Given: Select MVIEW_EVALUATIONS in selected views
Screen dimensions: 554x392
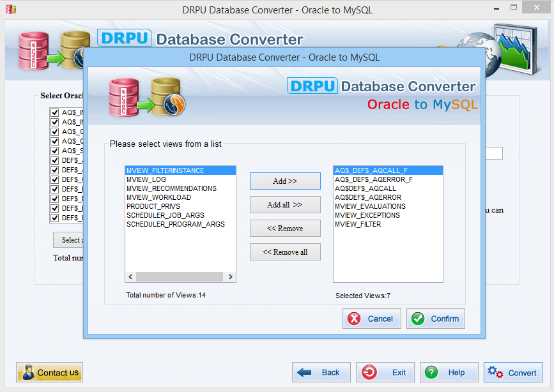Looking at the screenshot, I should [x=388, y=206].
